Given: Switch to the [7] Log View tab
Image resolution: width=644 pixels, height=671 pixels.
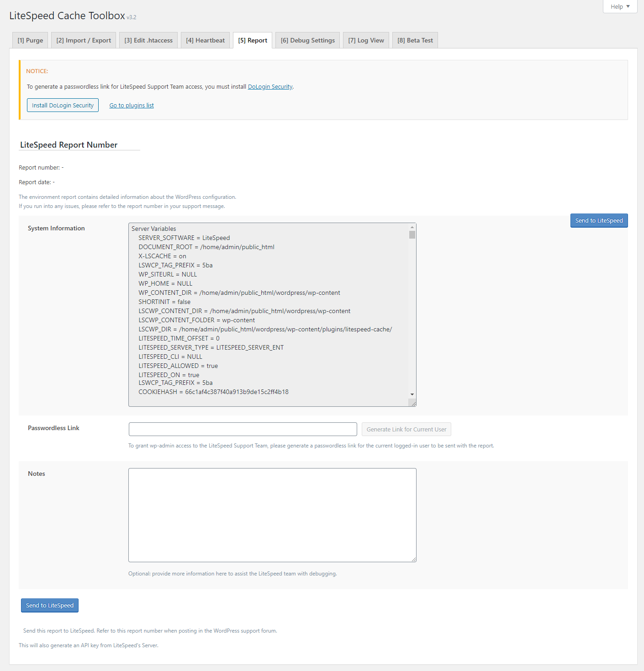Looking at the screenshot, I should pos(366,40).
